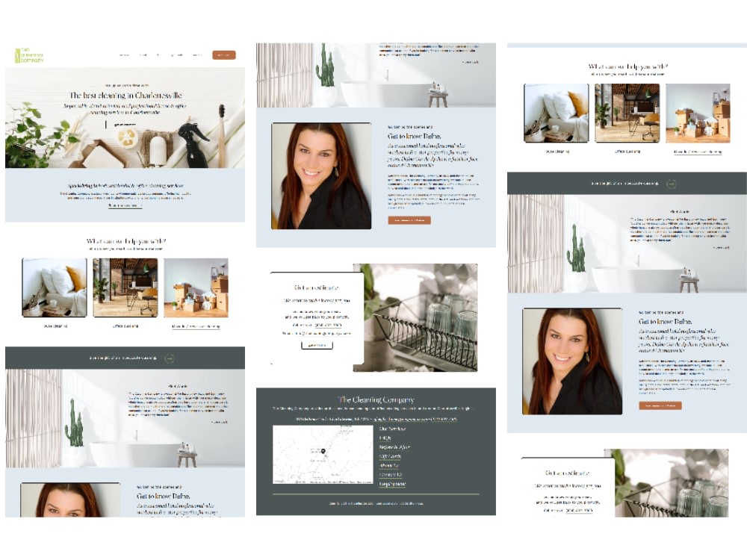The width and height of the screenshot is (747, 560).
Task: Click the link under the left page's testimonial text
Action: (x=219, y=423)
